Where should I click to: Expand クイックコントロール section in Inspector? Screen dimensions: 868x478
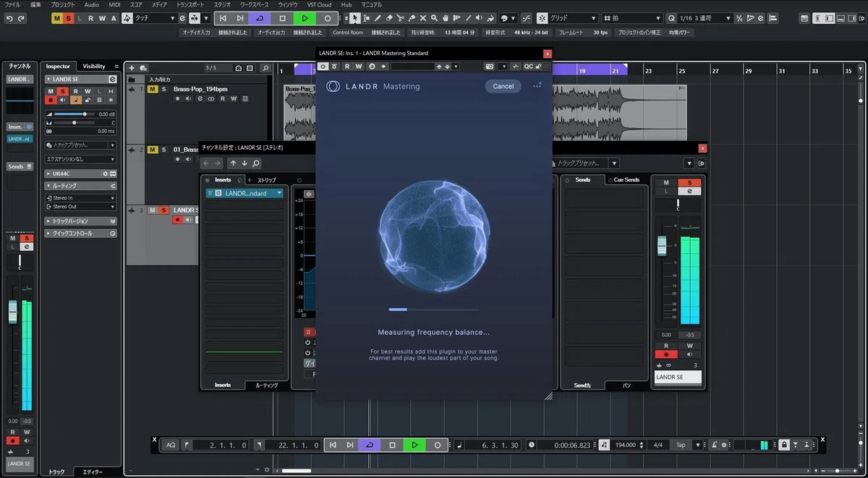click(80, 234)
